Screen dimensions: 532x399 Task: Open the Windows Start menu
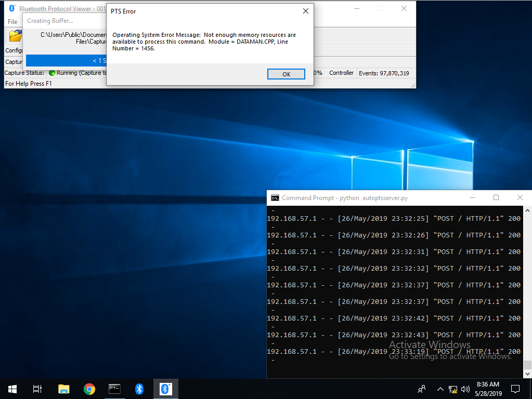point(11,389)
